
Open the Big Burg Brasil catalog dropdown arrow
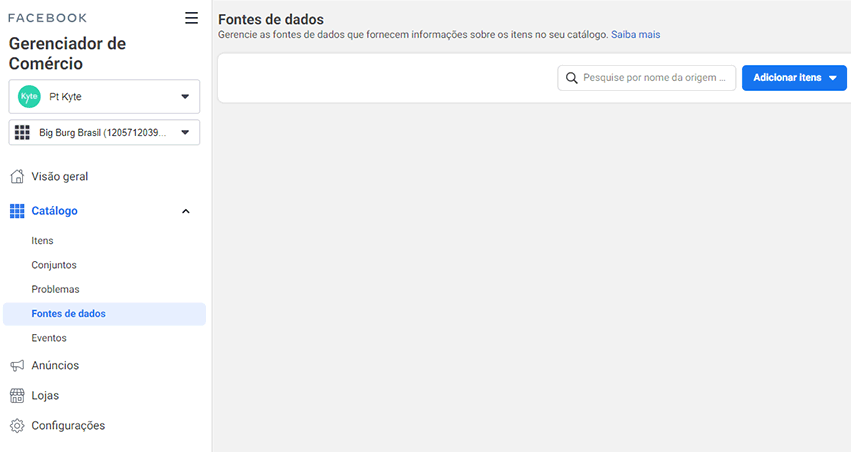[x=185, y=132]
